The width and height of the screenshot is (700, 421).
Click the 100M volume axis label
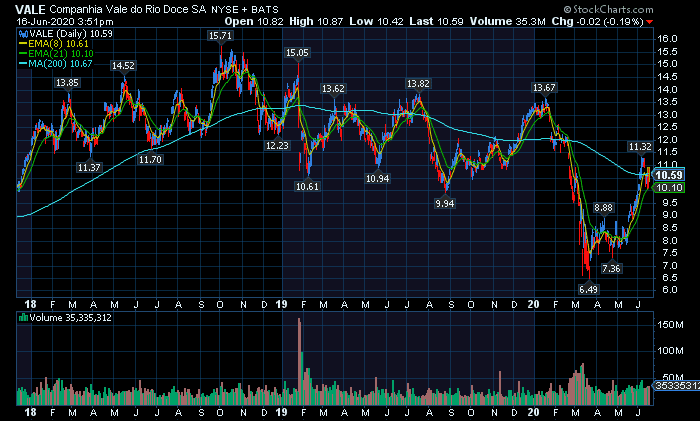(670, 350)
